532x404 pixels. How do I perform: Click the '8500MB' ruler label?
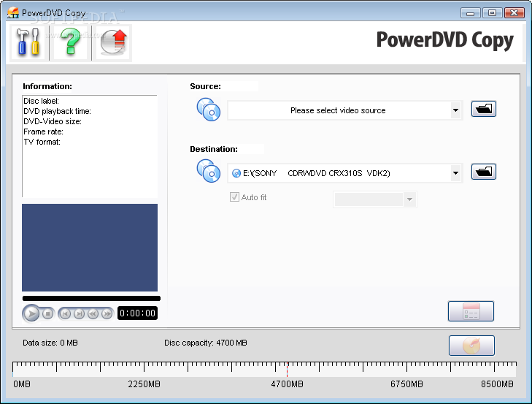[x=497, y=384]
